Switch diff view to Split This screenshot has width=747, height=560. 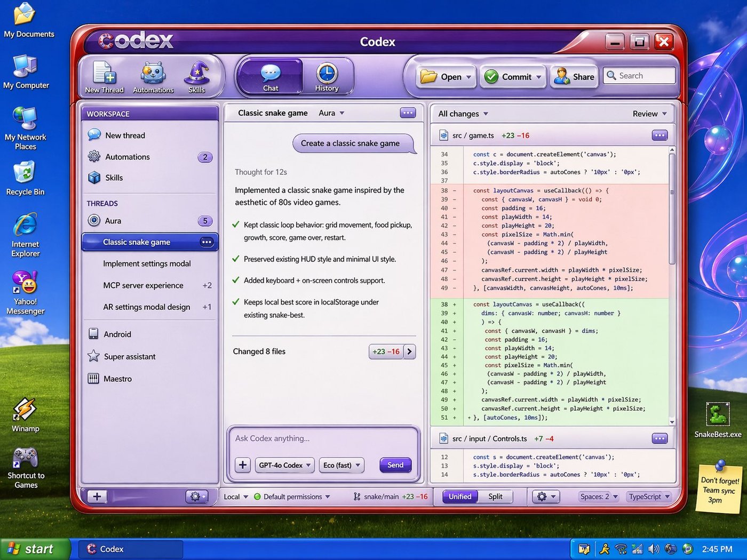pos(495,497)
